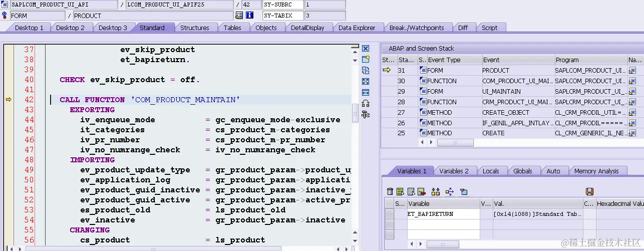
Task: Click navigation icon in stack row 27
Action: pyautogui.click(x=632, y=113)
